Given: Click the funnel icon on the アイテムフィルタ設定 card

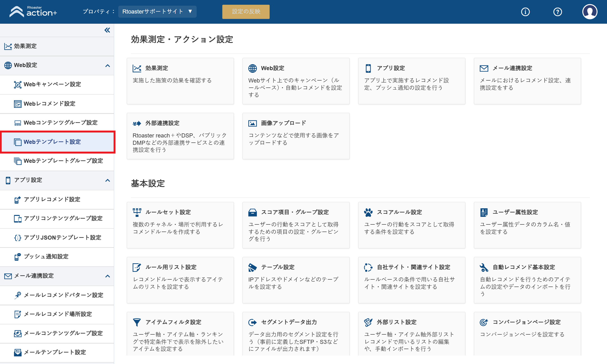Looking at the screenshot, I should tap(137, 322).
